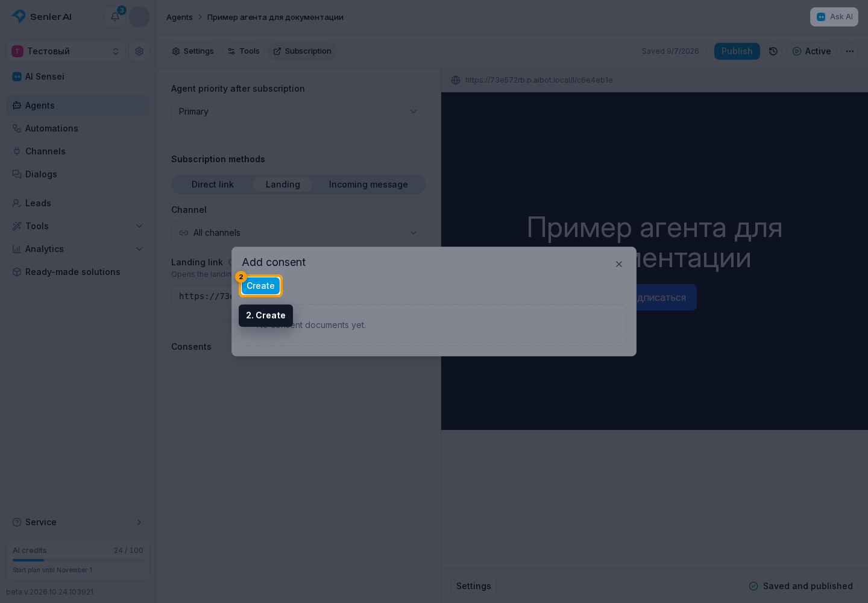Select Landing subscription method
The image size is (868, 603).
(283, 185)
